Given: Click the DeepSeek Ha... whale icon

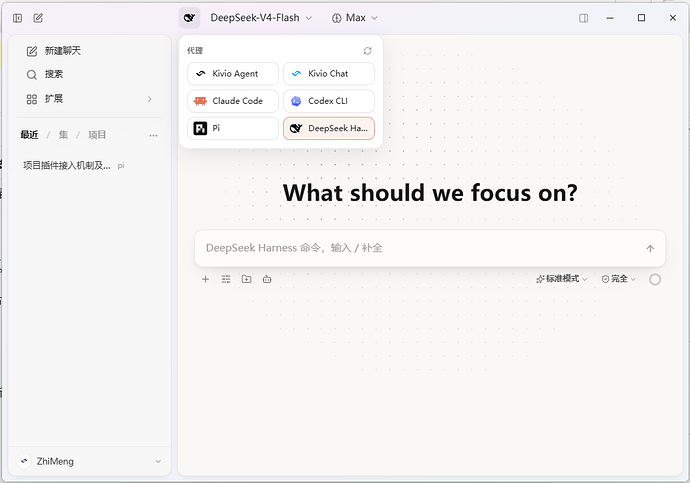Looking at the screenshot, I should pyautogui.click(x=296, y=128).
